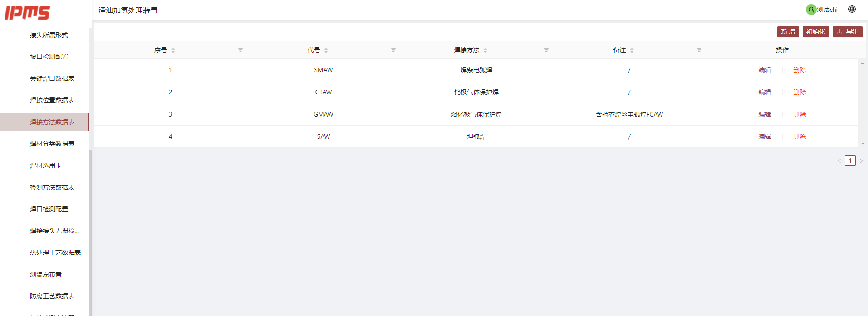
Task: Click the 初始化 button
Action: coord(815,32)
